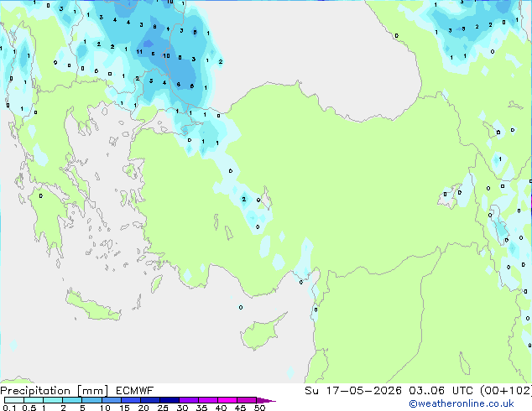This screenshot has width=532, height=411.
Task: Click the 25–30 mm dark navy legend box
Action: tap(170, 400)
